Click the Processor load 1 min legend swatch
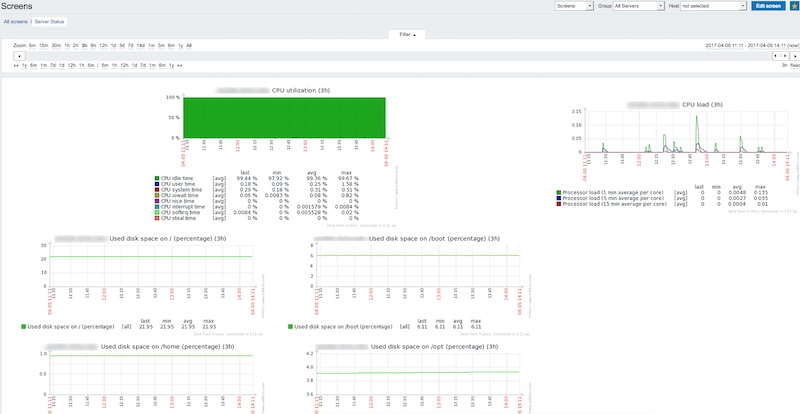Viewport: 800px width, 414px height. click(x=559, y=192)
